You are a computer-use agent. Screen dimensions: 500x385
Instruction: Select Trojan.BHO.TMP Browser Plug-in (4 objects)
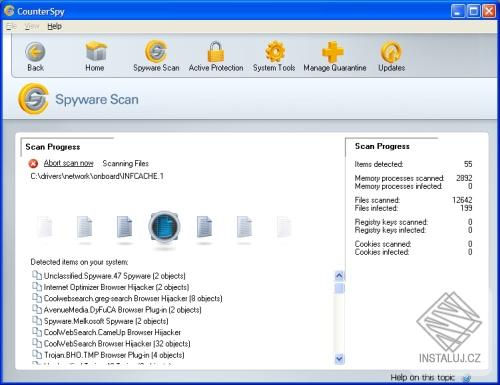pyautogui.click(x=114, y=355)
